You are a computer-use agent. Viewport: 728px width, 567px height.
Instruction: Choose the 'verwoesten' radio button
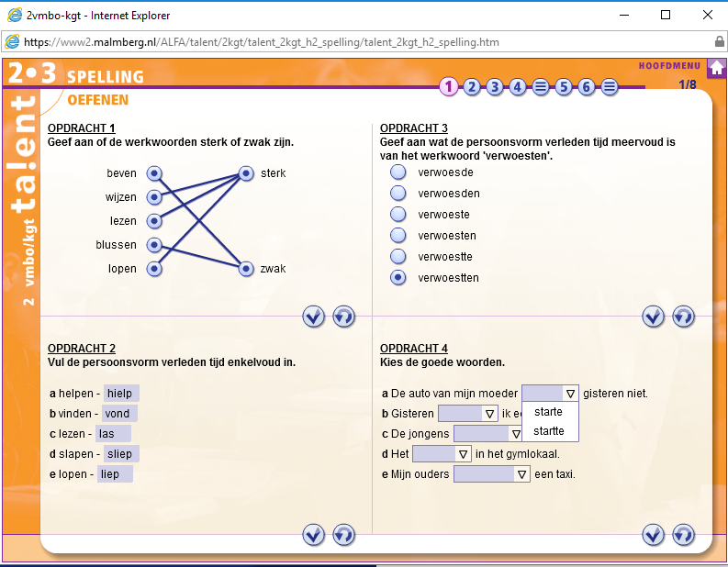point(398,236)
